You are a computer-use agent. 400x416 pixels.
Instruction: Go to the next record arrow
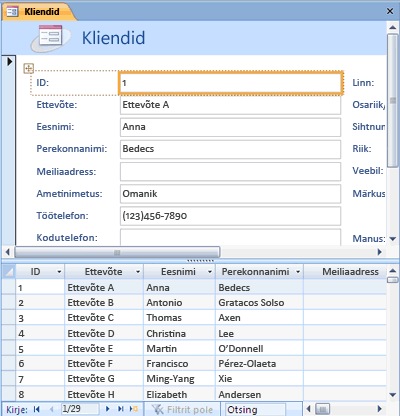point(107,409)
